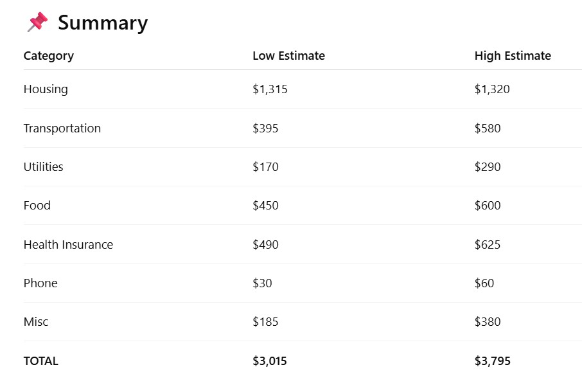This screenshot has height=392, width=582.
Task: Click the Transportation row label
Action: pos(62,129)
